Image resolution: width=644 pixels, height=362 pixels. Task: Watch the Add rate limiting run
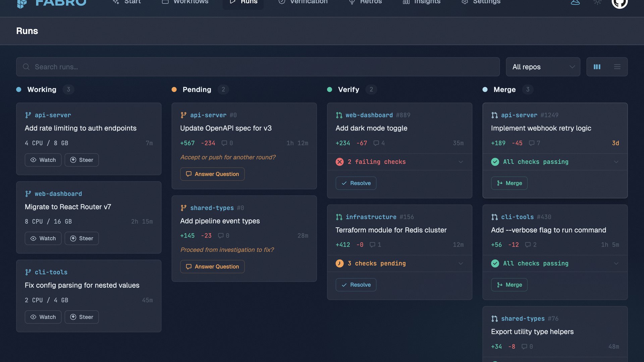43,160
